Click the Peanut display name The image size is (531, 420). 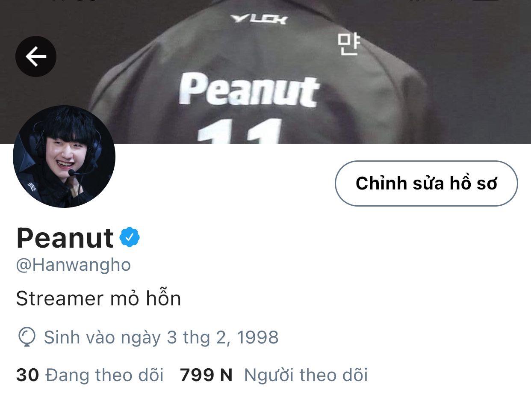tap(65, 238)
